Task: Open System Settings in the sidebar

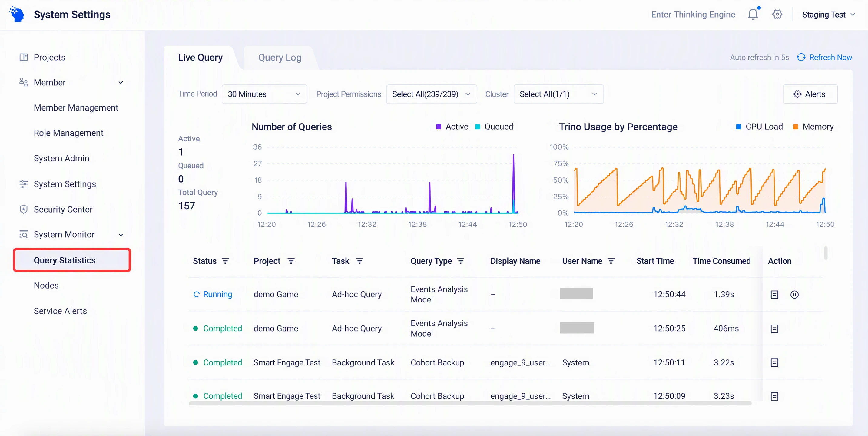Action: pyautogui.click(x=65, y=184)
